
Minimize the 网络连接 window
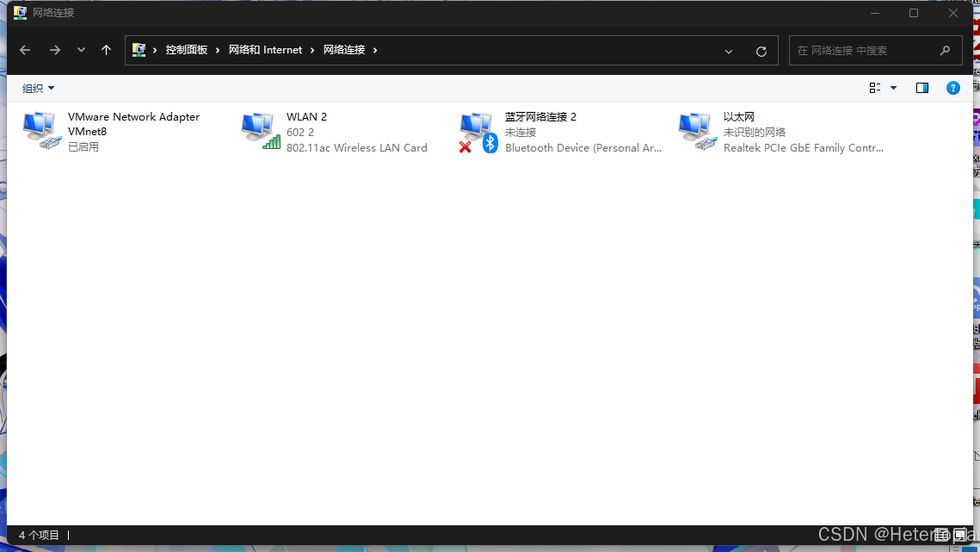tap(875, 13)
